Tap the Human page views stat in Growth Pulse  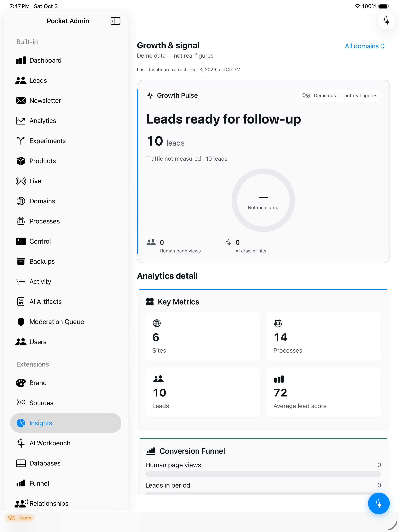(x=174, y=246)
